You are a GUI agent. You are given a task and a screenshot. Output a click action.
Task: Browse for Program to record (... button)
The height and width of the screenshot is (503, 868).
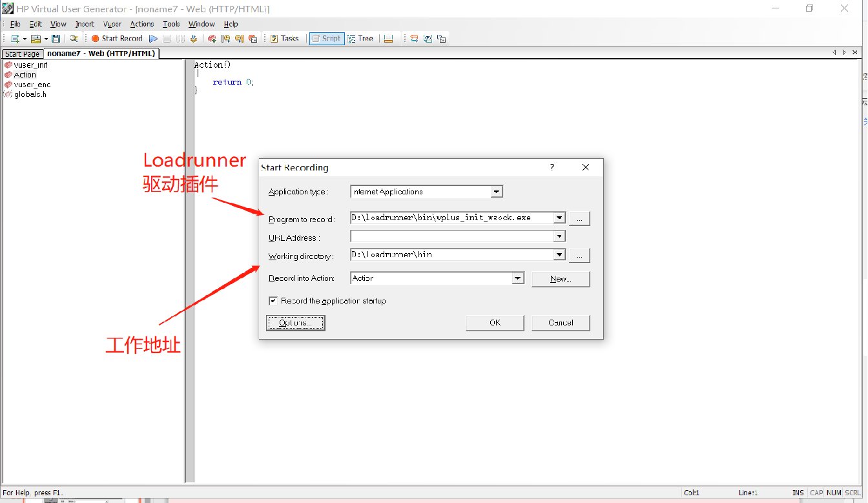579,218
